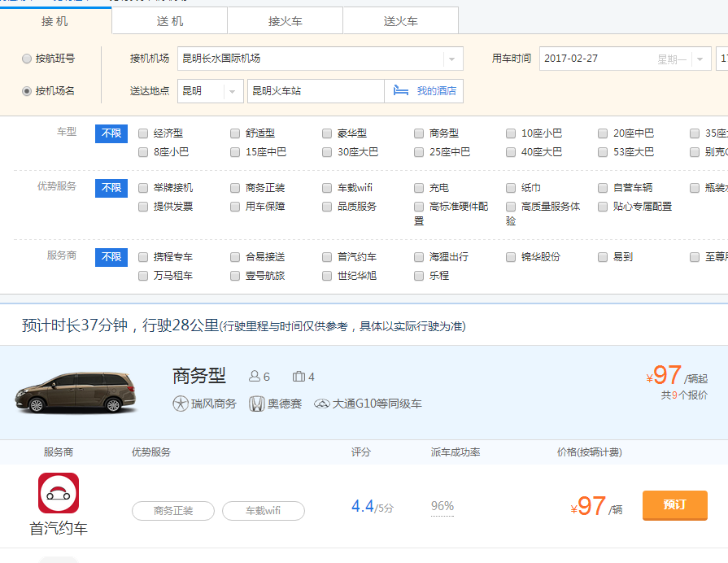Check the 品质服务 checkbox
This screenshot has width=728, height=563.
pos(327,207)
